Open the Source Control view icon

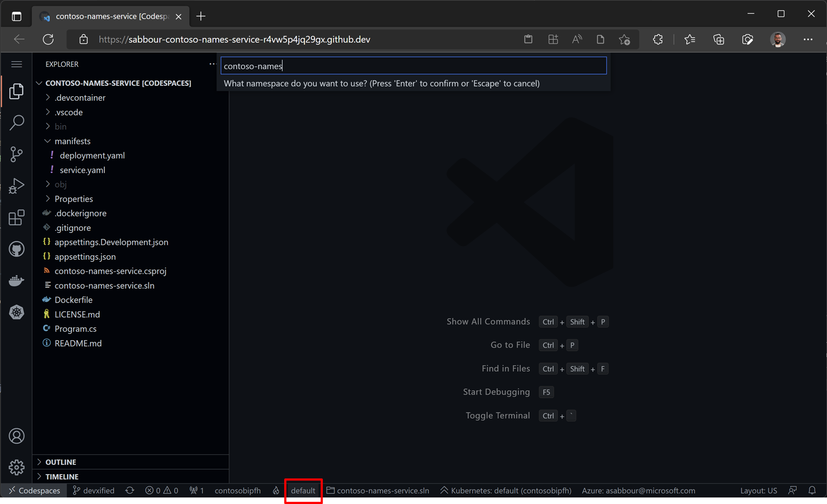(16, 154)
